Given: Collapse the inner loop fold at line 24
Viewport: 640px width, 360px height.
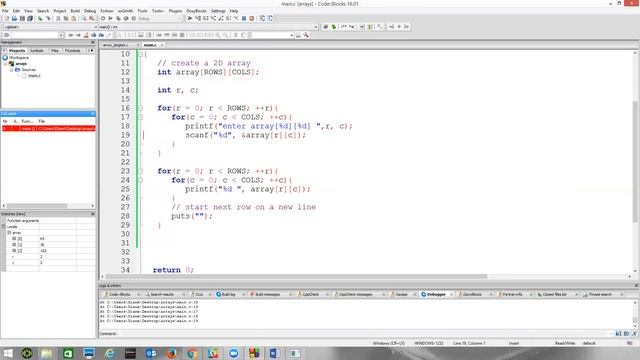Looking at the screenshot, I should pos(140,180).
